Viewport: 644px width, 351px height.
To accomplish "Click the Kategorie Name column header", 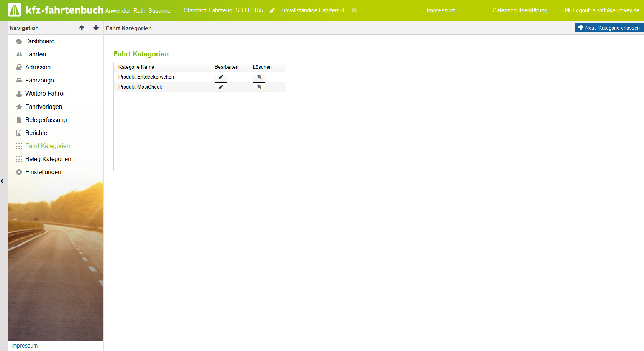I will pyautogui.click(x=162, y=67).
